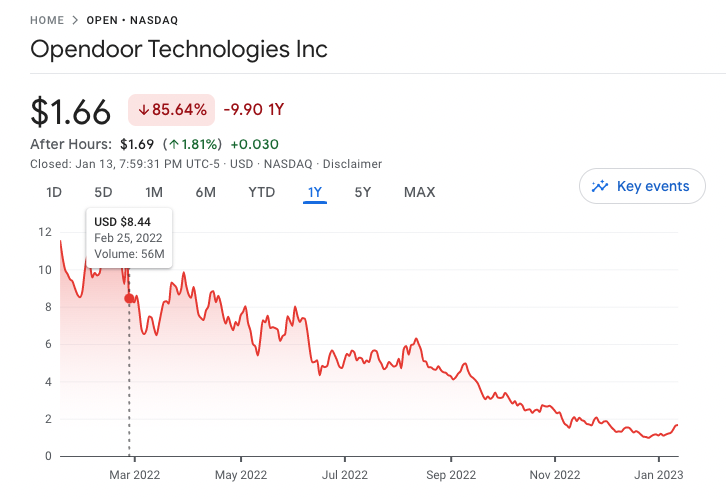The width and height of the screenshot is (726, 499).
Task: Click the red down-arrow in percentage badge
Action: click(143, 109)
